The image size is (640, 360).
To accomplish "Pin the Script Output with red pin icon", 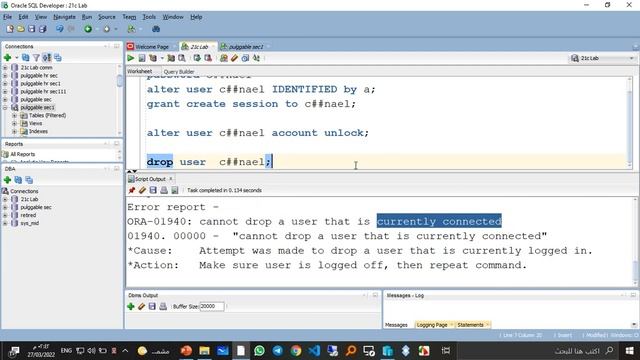I will (x=131, y=190).
